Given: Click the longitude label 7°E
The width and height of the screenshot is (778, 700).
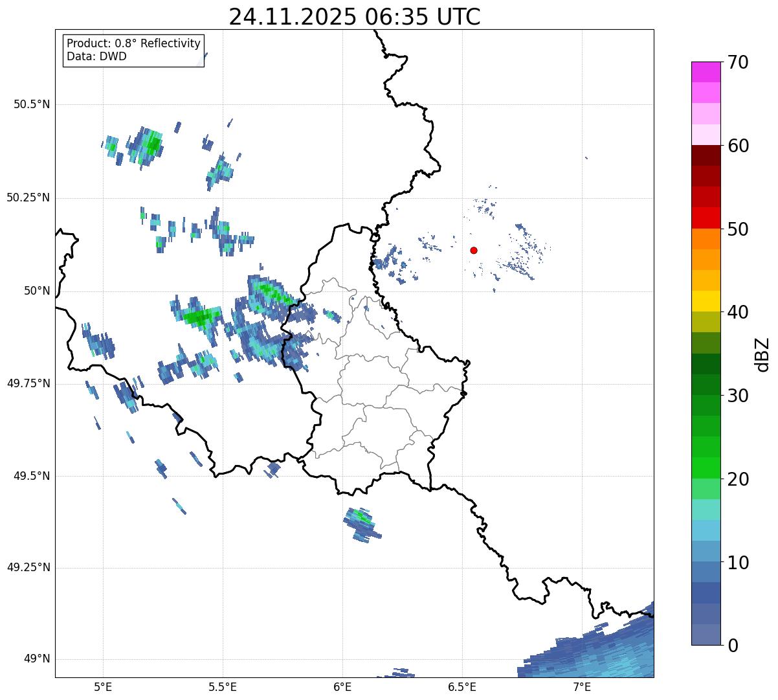Looking at the screenshot, I should coord(582,686).
